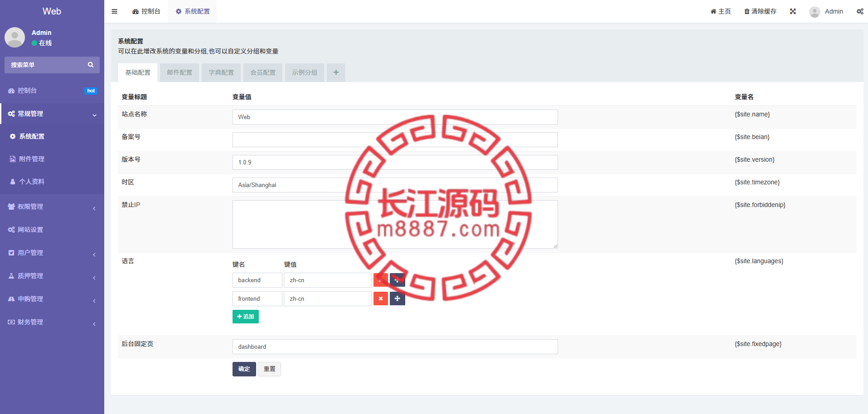Viewport: 868px width, 414px height.
Task: Click the {$site.name} variable name text
Action: 752,114
